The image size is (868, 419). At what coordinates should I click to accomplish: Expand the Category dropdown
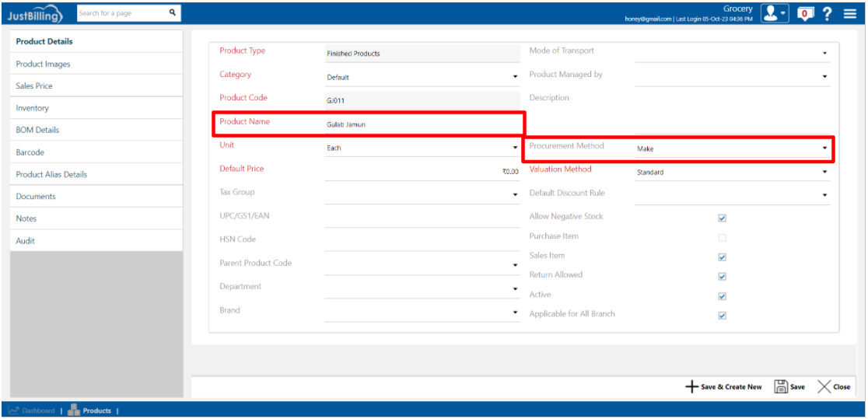[x=514, y=77]
